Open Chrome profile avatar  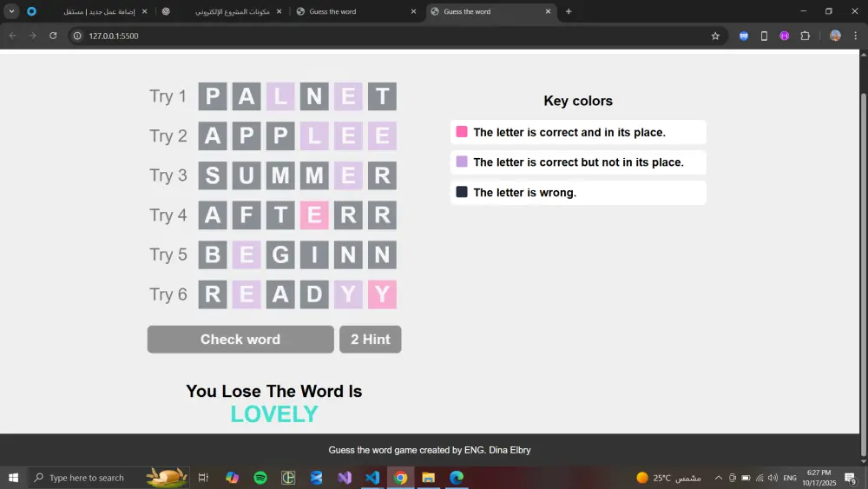point(835,36)
